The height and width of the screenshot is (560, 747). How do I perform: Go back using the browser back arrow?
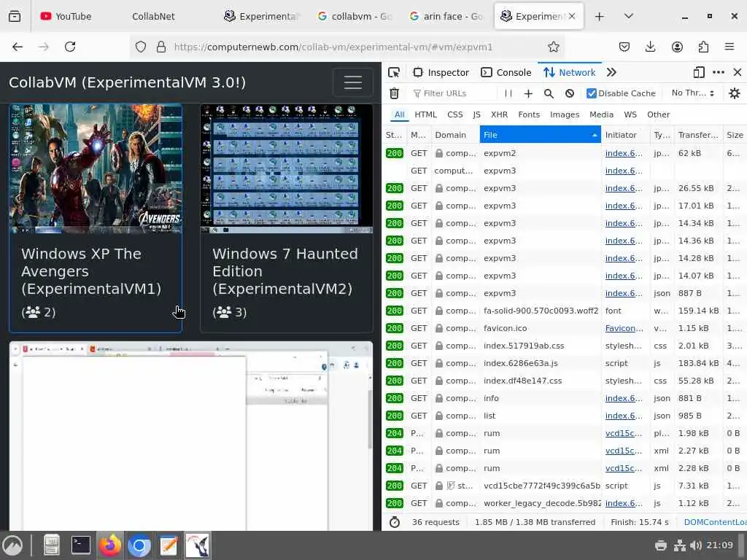click(18, 47)
